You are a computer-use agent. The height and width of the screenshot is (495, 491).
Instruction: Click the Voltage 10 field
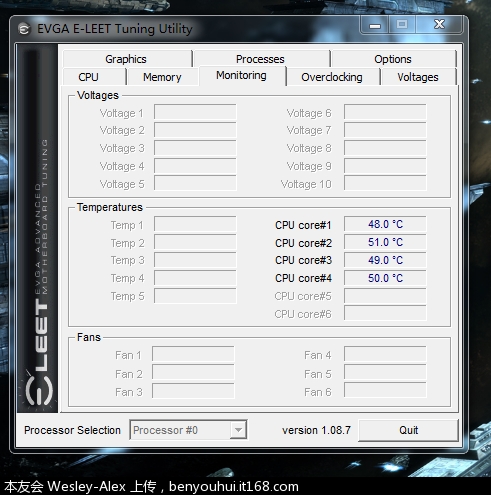pos(385,183)
